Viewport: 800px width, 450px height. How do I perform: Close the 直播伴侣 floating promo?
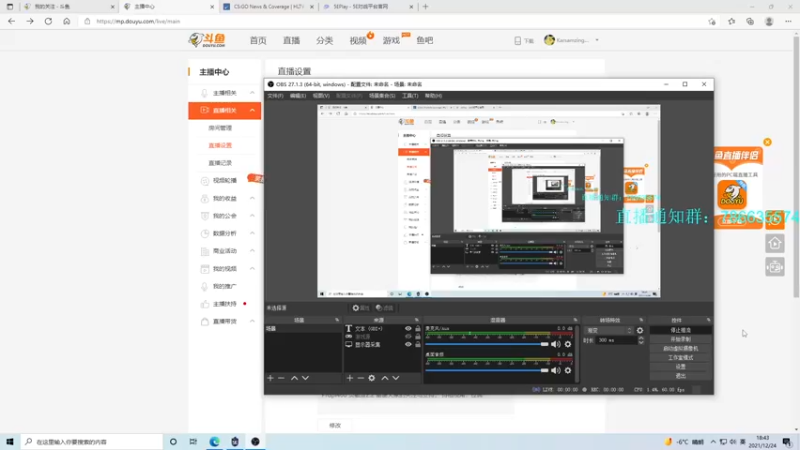[767, 142]
